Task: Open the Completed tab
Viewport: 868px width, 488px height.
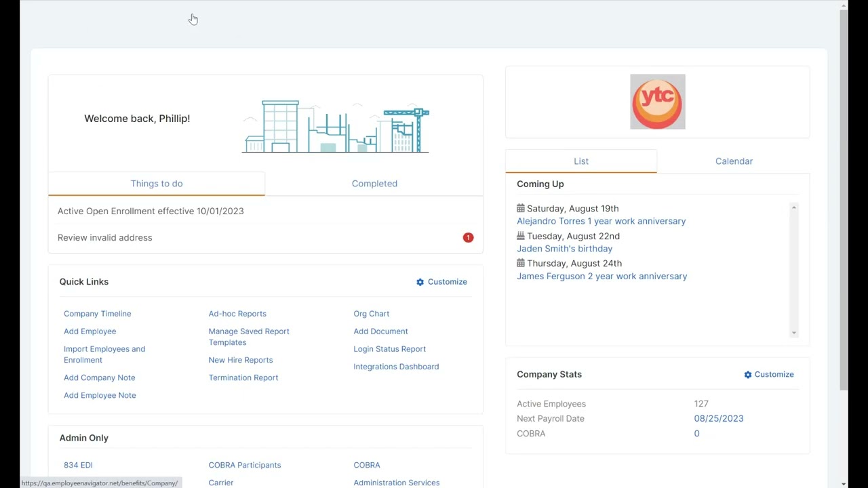Action: 374,184
